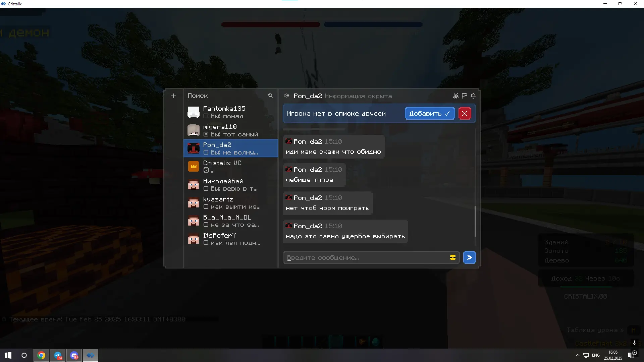This screenshot has width=644, height=362.
Task: Click the network icon in system tray
Action: click(586, 355)
